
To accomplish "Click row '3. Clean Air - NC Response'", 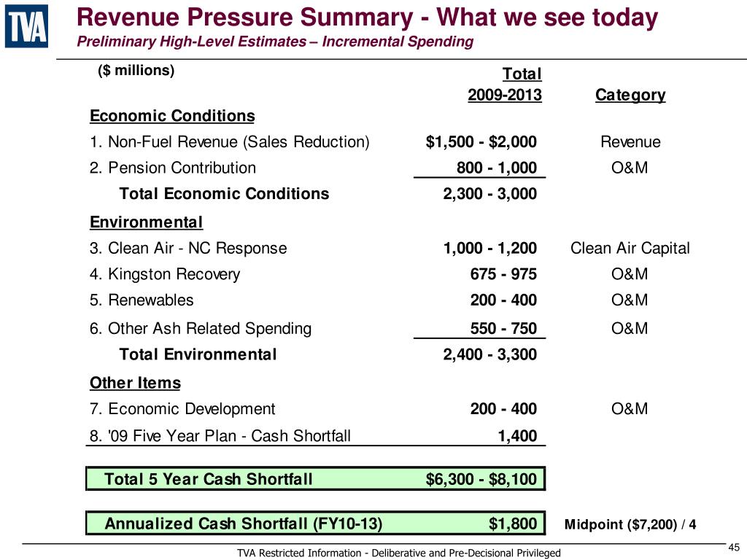I will [188, 248].
